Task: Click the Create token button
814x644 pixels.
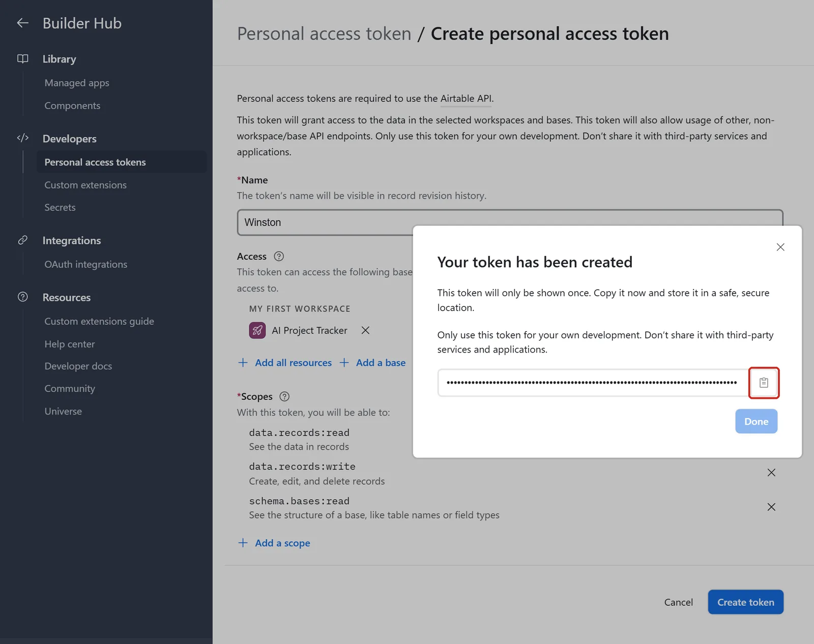Action: pos(745,602)
